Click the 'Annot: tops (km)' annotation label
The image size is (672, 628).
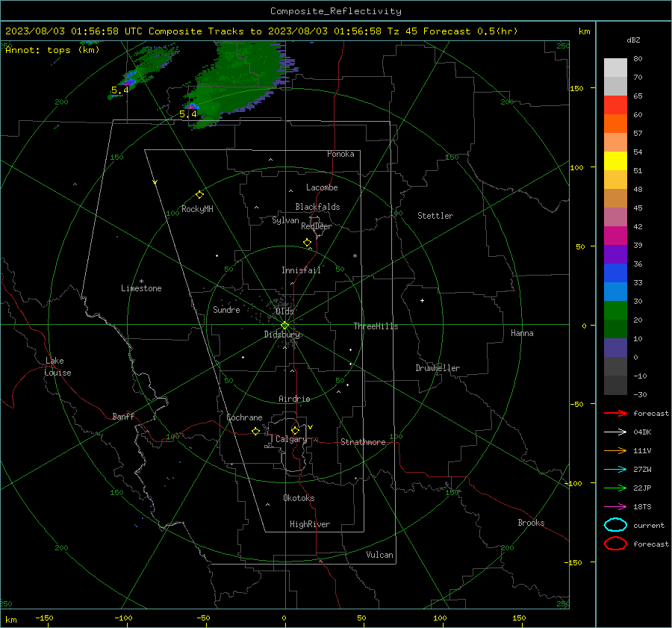coord(52,50)
